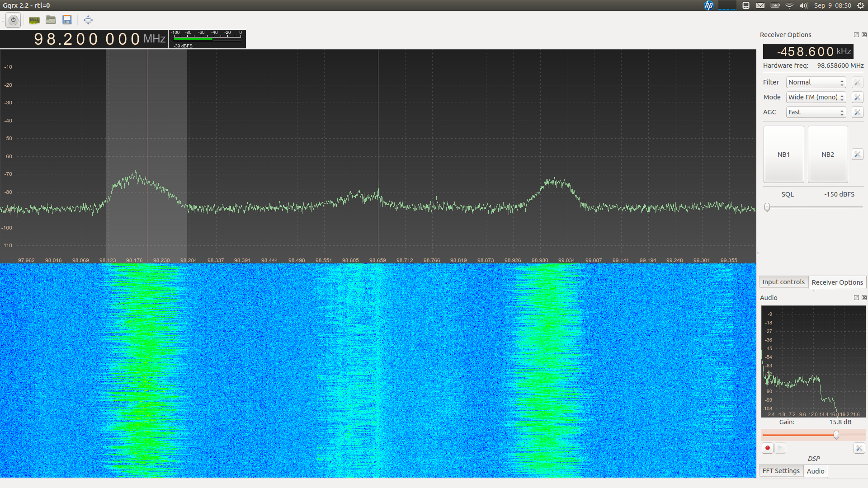Open the mode settings wrench button
This screenshot has width=868, height=488.
click(857, 97)
